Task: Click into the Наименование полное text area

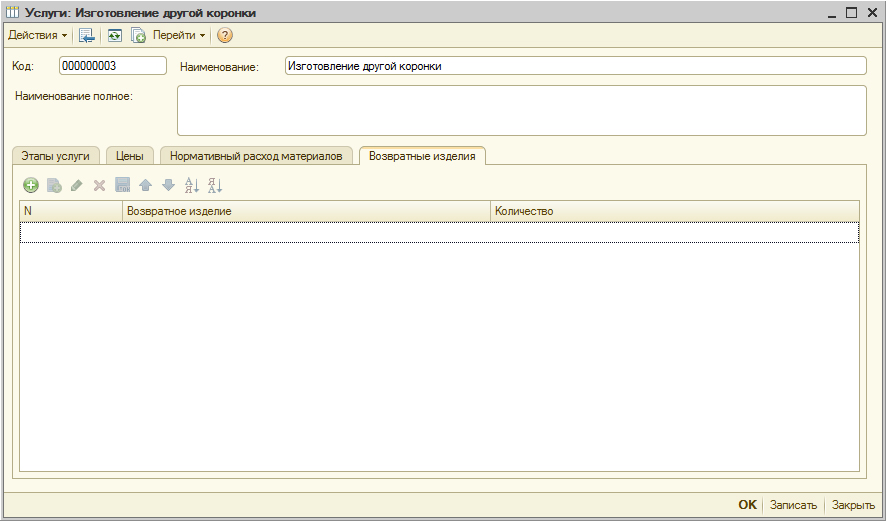Action: coord(521,110)
